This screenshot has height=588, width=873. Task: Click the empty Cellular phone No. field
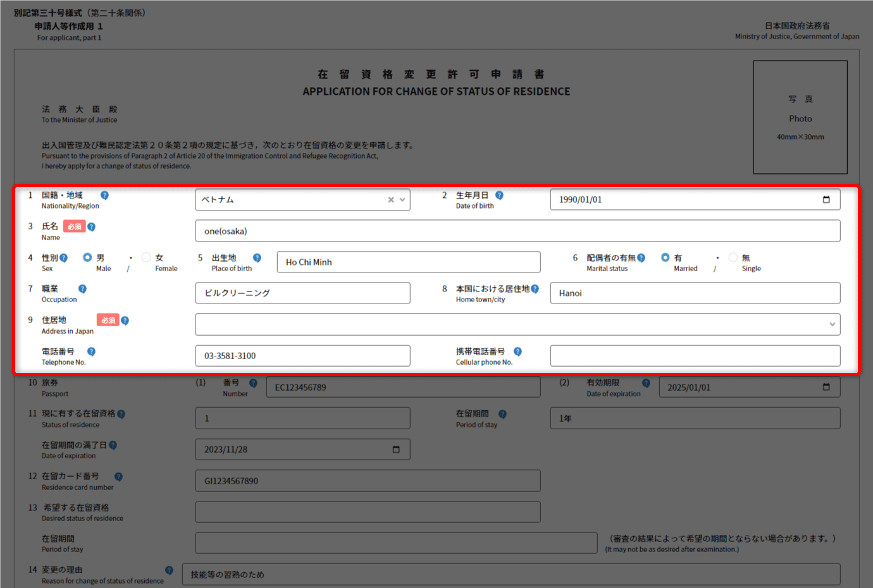click(695, 356)
